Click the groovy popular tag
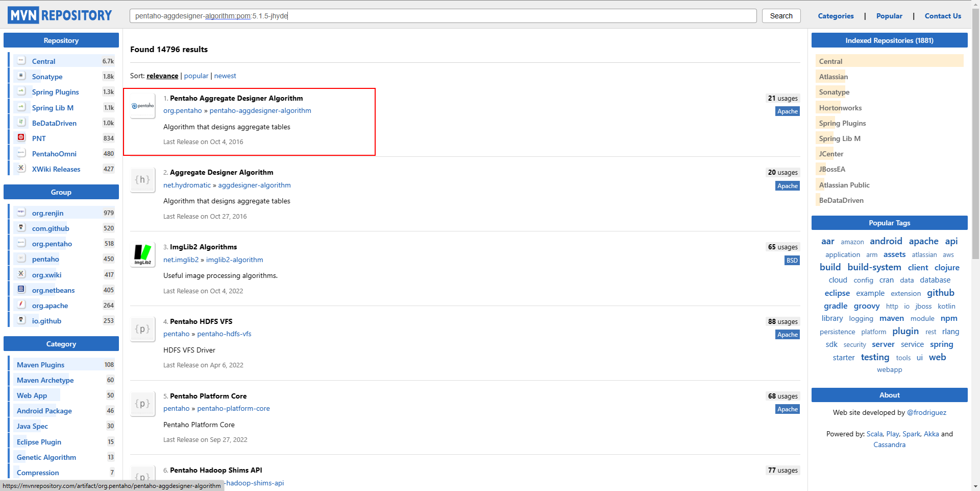 (866, 306)
